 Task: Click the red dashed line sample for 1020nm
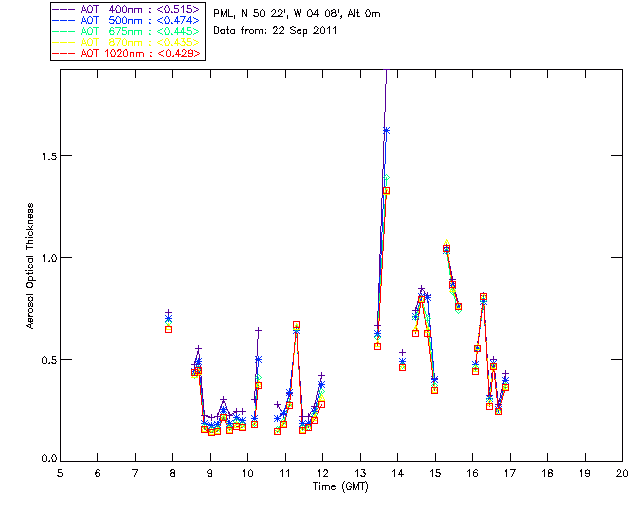65,53
